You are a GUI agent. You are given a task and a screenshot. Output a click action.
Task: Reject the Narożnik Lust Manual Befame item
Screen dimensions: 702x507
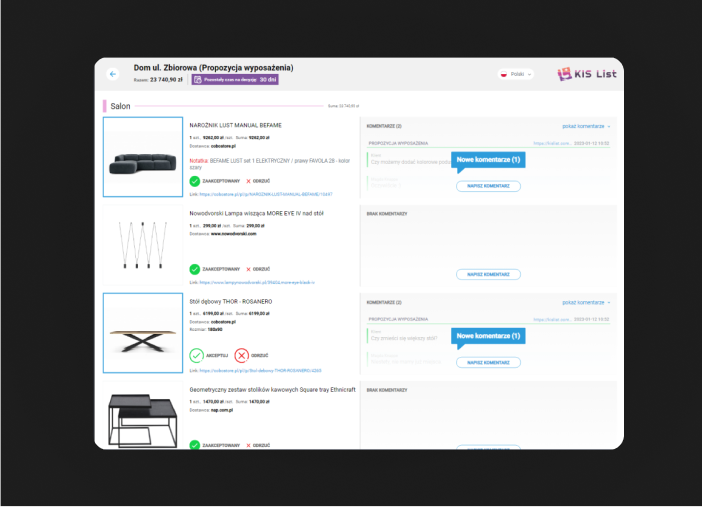point(258,181)
